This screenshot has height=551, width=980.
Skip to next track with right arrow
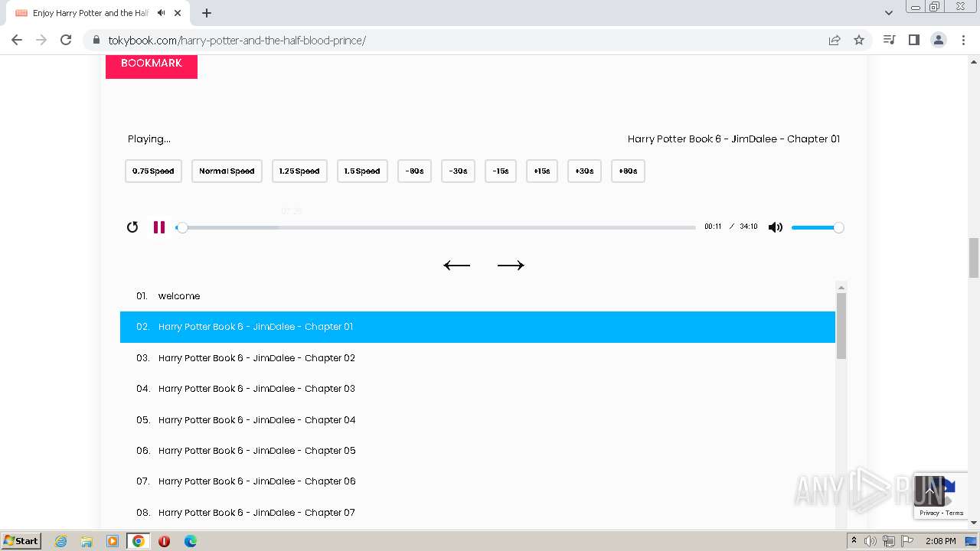pos(511,266)
